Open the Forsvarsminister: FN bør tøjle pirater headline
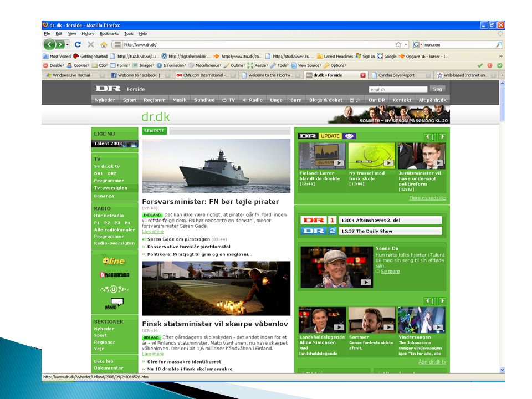 pos(211,202)
